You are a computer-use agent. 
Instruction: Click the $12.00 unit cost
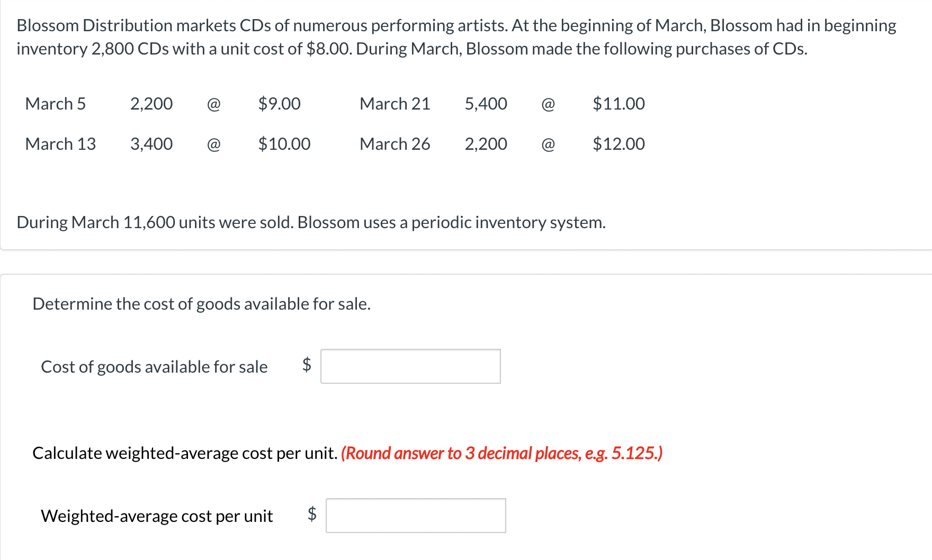point(619,144)
